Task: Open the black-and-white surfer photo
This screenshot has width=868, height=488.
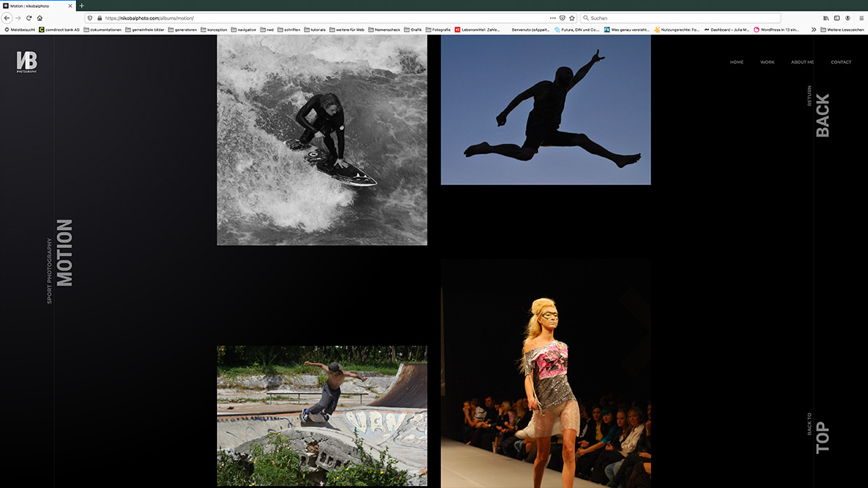Action: point(322,140)
